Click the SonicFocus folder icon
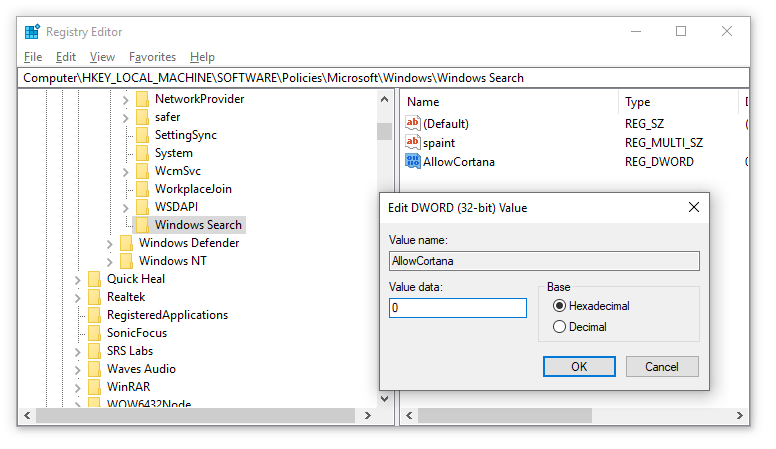Image resolution: width=776 pixels, height=449 pixels. coord(95,333)
